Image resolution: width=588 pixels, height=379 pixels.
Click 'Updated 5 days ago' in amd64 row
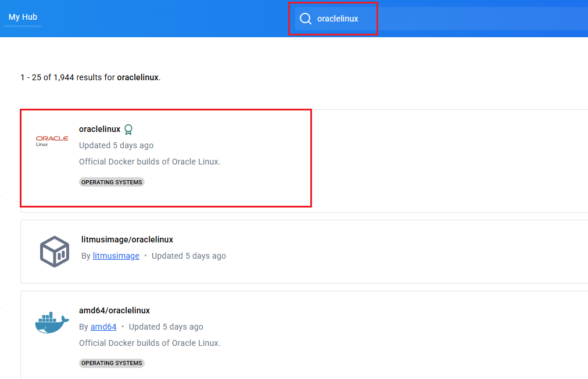(166, 327)
